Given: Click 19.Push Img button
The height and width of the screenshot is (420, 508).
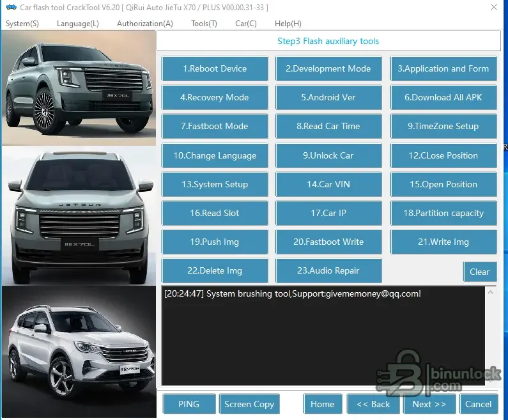Looking at the screenshot, I should point(215,242).
